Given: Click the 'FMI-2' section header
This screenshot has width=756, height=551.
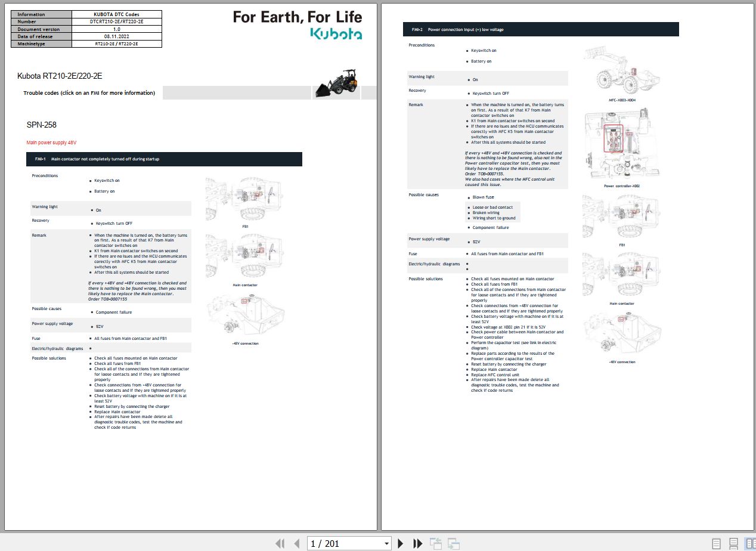Looking at the screenshot, I should pyautogui.click(x=541, y=29).
